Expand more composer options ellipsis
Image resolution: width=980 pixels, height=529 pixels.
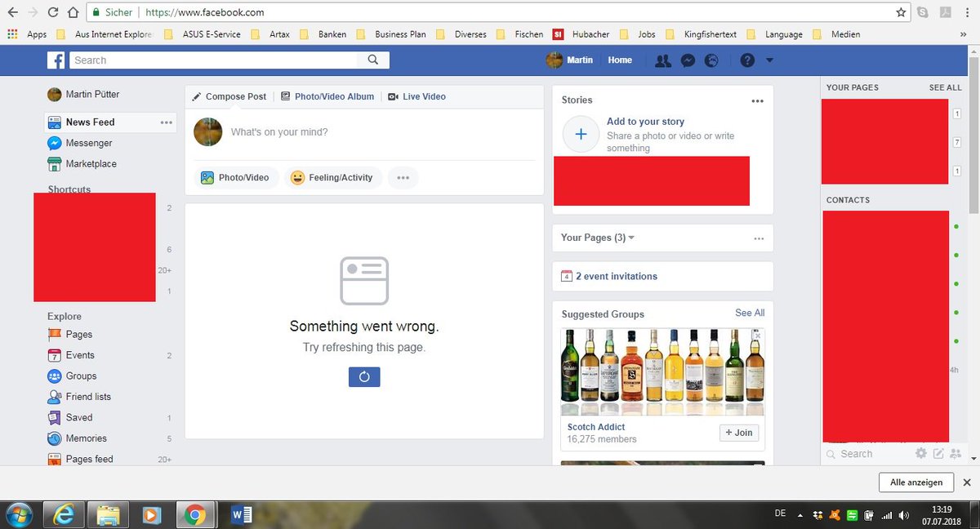pos(403,178)
